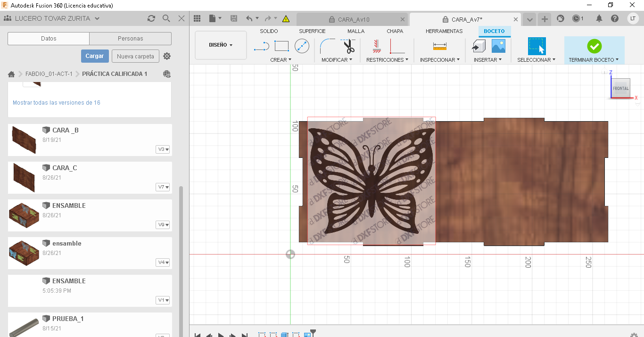
Task: Select the Fillet tool
Action: 327,46
